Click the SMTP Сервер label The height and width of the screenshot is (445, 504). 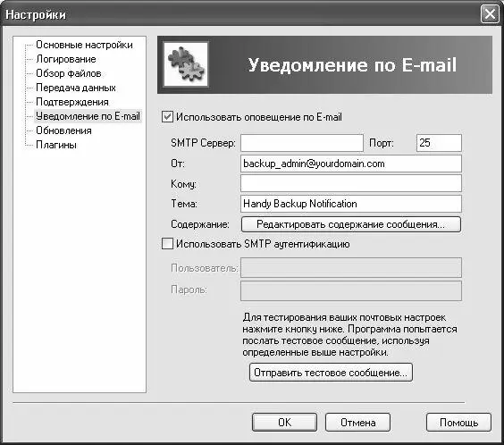click(203, 143)
